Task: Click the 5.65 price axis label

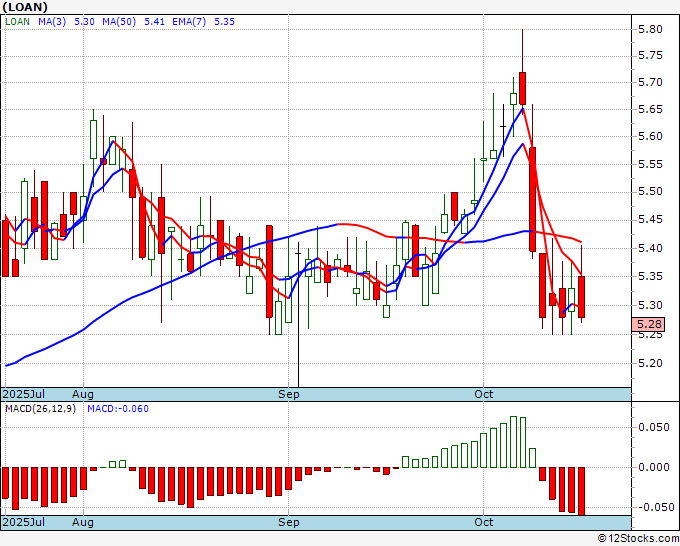Action: tap(651, 109)
